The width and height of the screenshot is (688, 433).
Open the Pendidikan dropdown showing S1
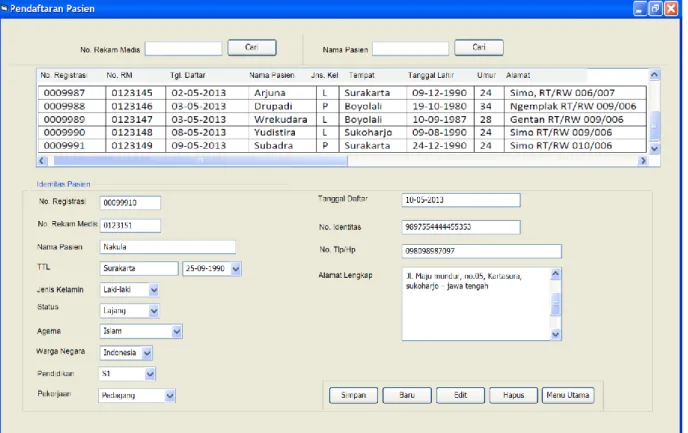(x=150, y=374)
